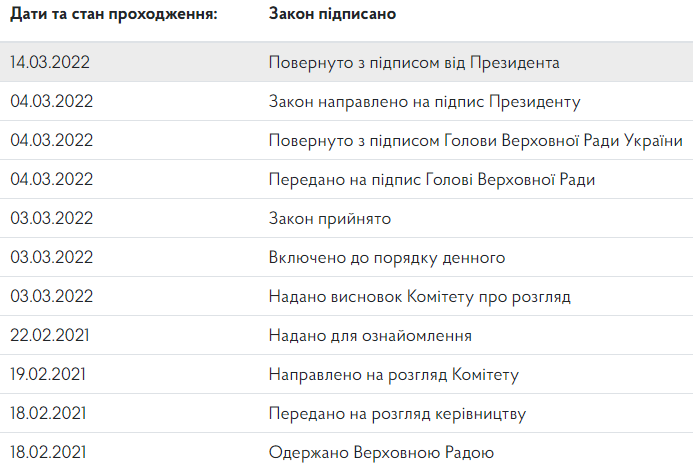Screen dimensions: 693x466
Task: Click the date beside 'Закон направлено на підпис Президенту'
Action: click(51, 101)
